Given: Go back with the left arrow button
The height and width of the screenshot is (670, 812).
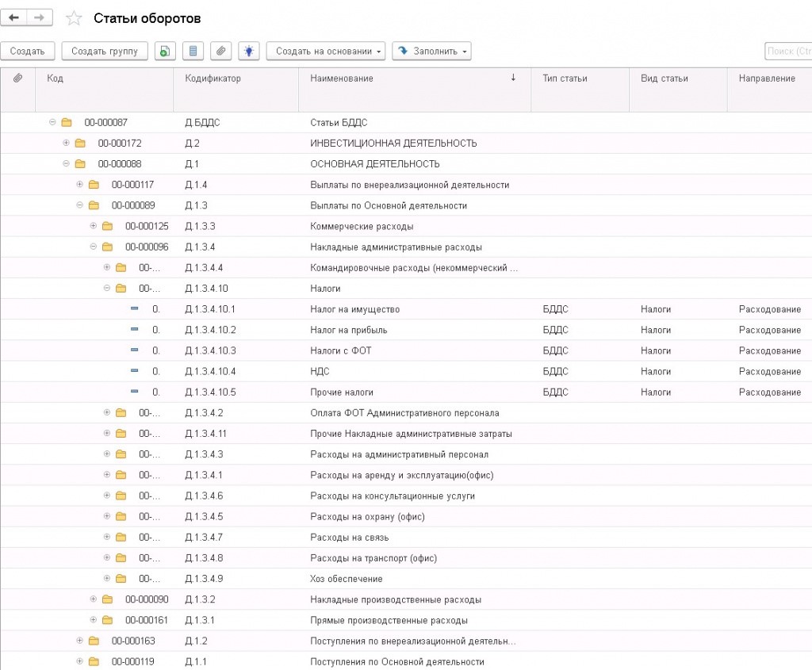Looking at the screenshot, I should 13,17.
